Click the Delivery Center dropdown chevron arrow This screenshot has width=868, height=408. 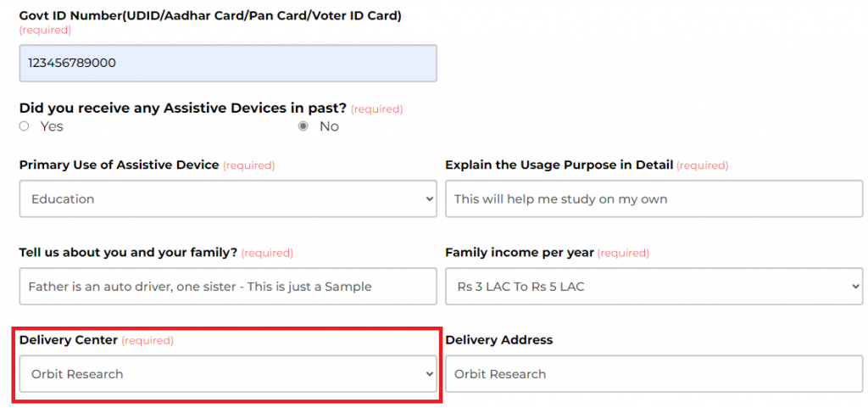click(429, 374)
